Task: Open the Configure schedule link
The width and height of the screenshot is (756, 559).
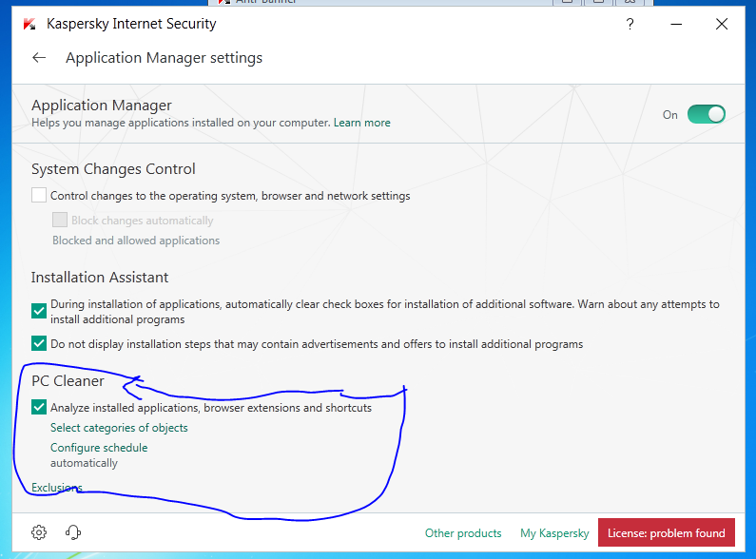Action: point(99,447)
